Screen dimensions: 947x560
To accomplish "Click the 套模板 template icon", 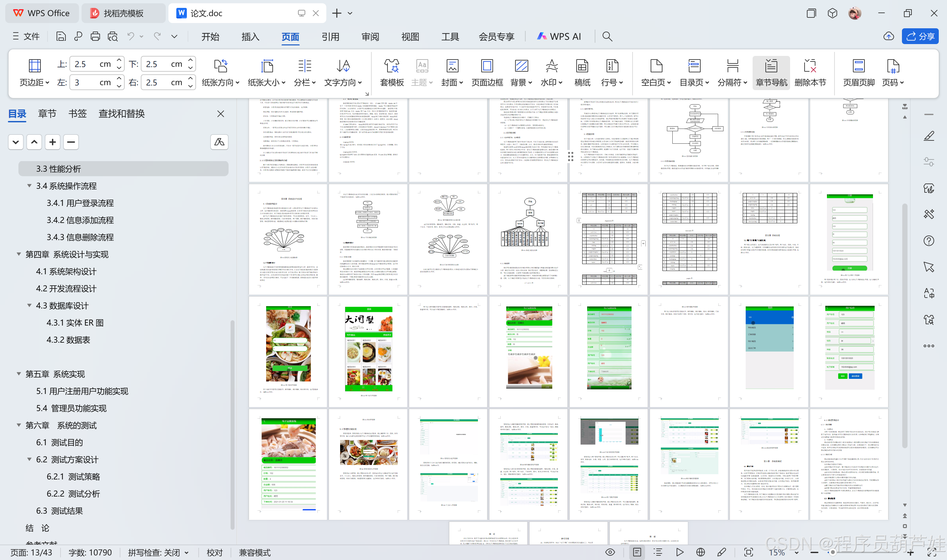I will click(x=391, y=73).
